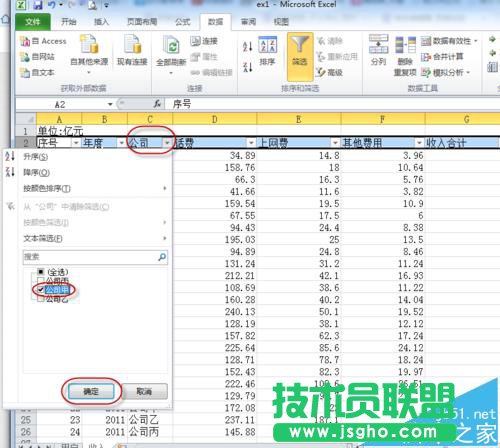Open the 文件 (File) tab

pos(33,22)
